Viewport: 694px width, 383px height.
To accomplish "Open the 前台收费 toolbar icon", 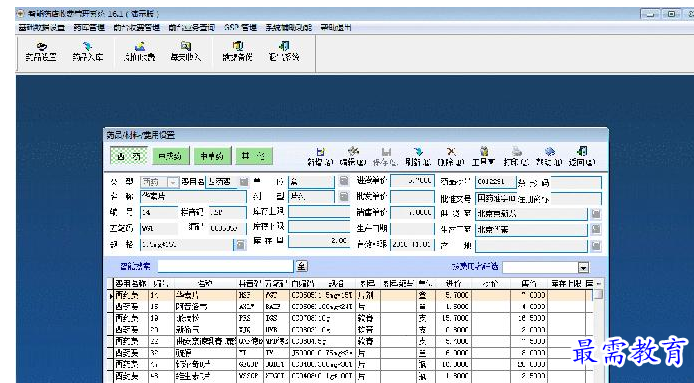I will (x=139, y=52).
